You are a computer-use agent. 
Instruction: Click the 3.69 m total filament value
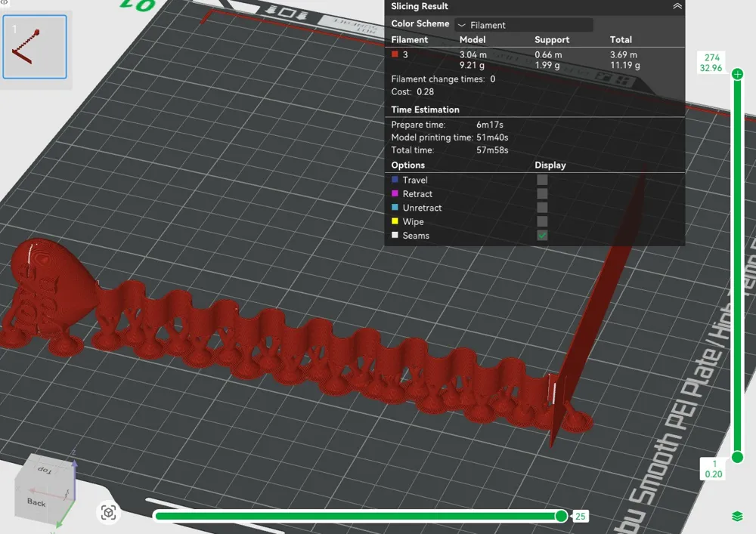(624, 54)
